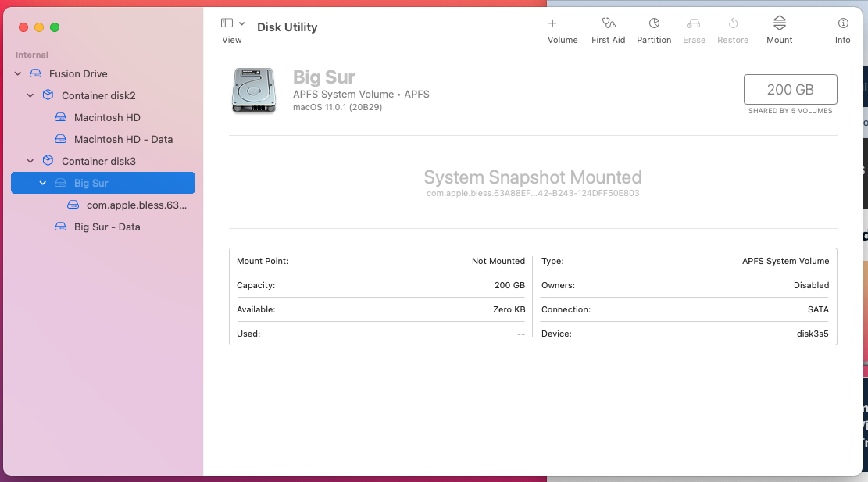Click the com.apple.bless snapshot drive icon
This screenshot has height=482, width=868.
(x=73, y=205)
